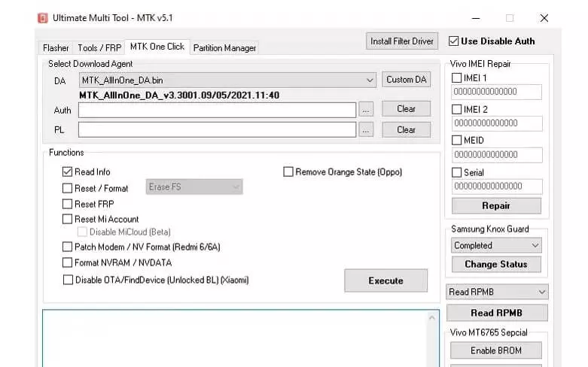Check the IMEI 1 checkbox

[456, 78]
